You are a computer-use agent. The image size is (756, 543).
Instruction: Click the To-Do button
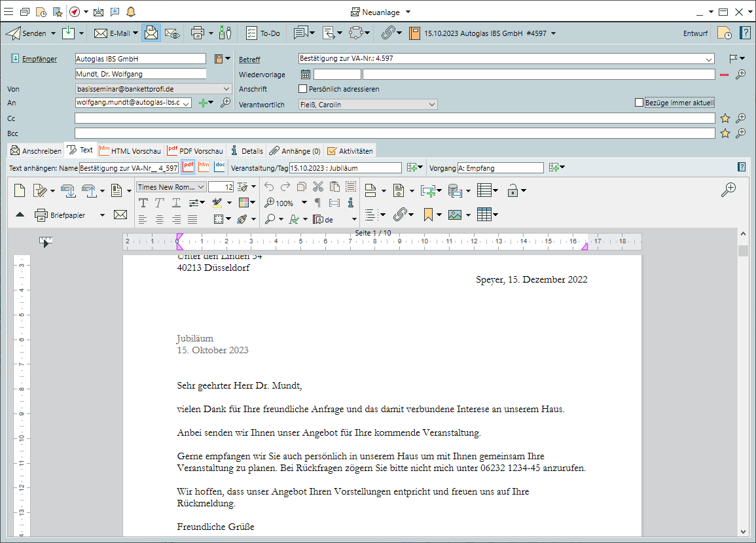(x=263, y=33)
